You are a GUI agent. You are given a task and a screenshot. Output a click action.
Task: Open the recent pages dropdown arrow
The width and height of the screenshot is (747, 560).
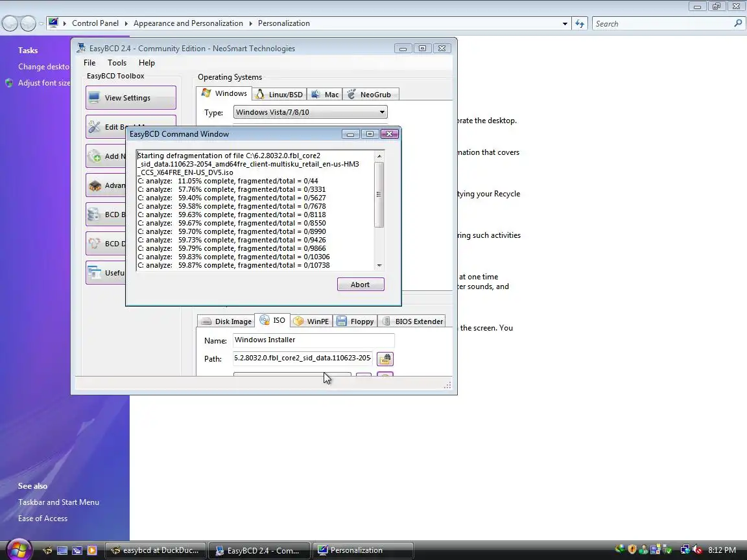(41, 23)
